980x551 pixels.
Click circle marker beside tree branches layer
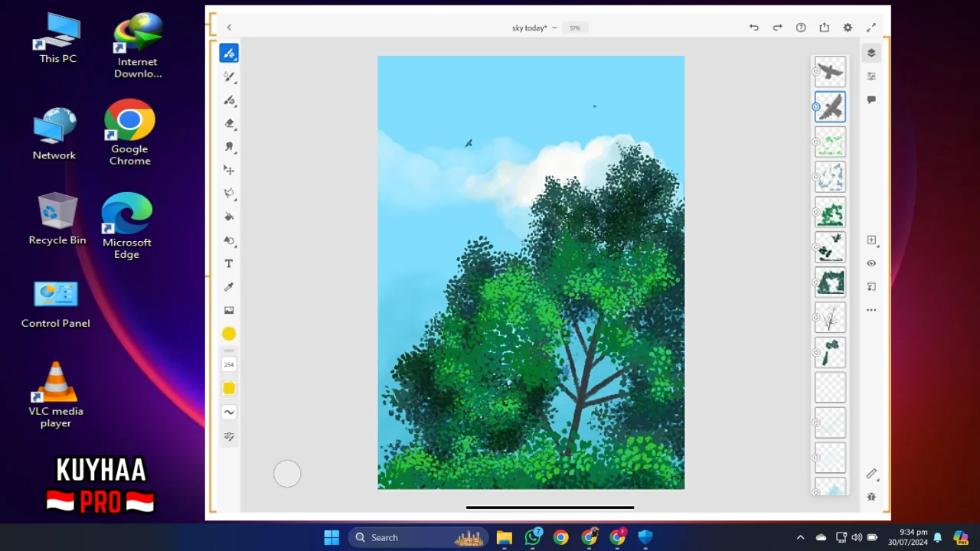(816, 318)
